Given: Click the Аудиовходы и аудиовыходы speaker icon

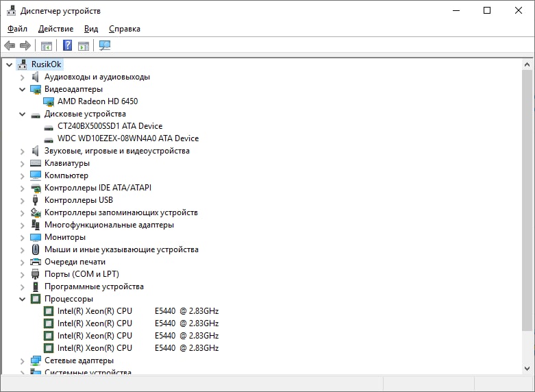Looking at the screenshot, I should [35, 77].
